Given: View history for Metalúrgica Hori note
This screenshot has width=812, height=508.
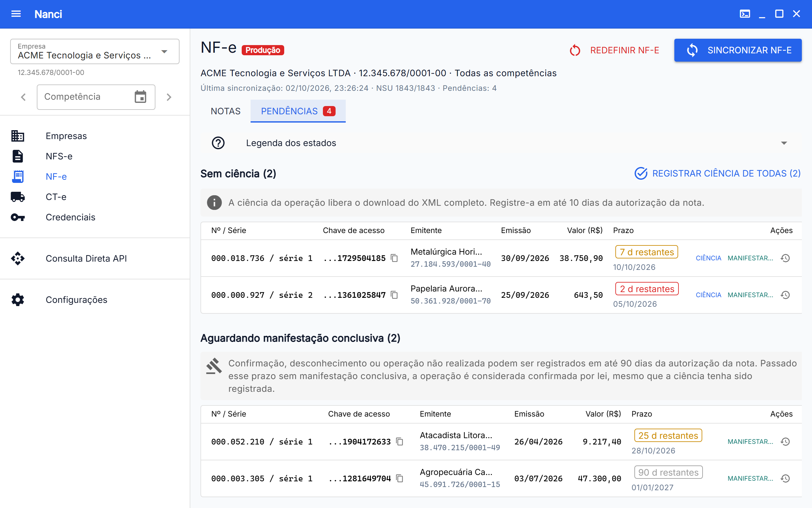Looking at the screenshot, I should pyautogui.click(x=785, y=258).
